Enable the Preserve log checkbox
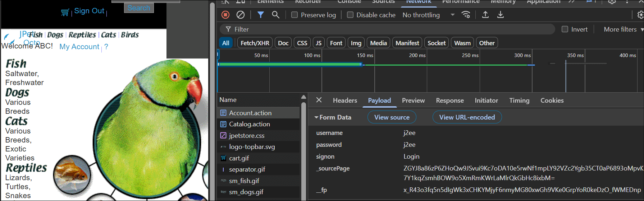Screen dimensions: 644x201 294,15
